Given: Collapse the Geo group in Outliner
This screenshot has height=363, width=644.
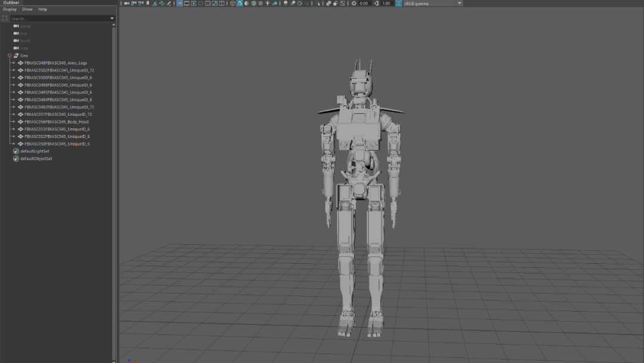Looking at the screenshot, I should [10, 56].
